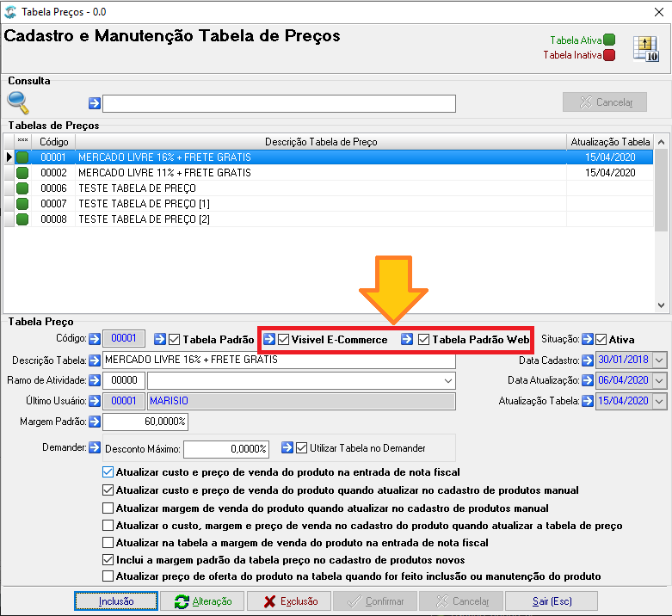Click blue arrow before Tabela Padrão Web
The image size is (672, 616).
coord(407,339)
